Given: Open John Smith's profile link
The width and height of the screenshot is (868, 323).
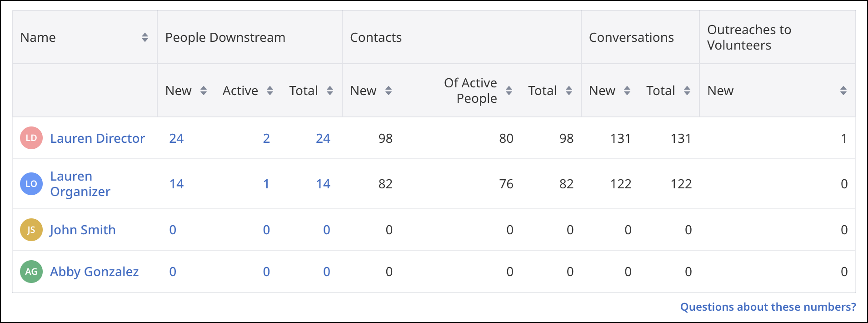Looking at the screenshot, I should [x=83, y=230].
